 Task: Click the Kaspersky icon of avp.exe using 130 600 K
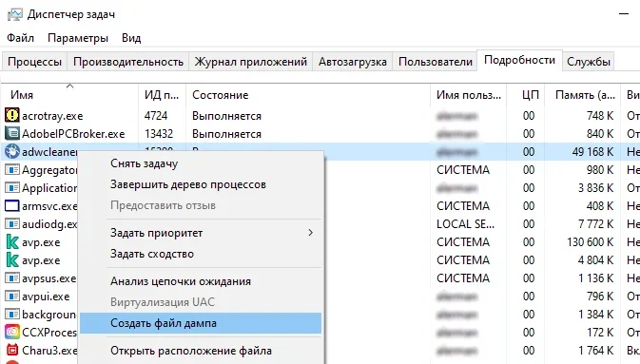(x=12, y=242)
